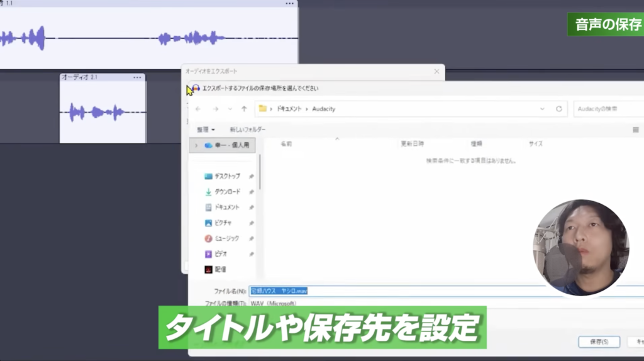The image size is (644, 361).
Task: Open the オーディオ 1.1 clip options dots
Action: (289, 4)
